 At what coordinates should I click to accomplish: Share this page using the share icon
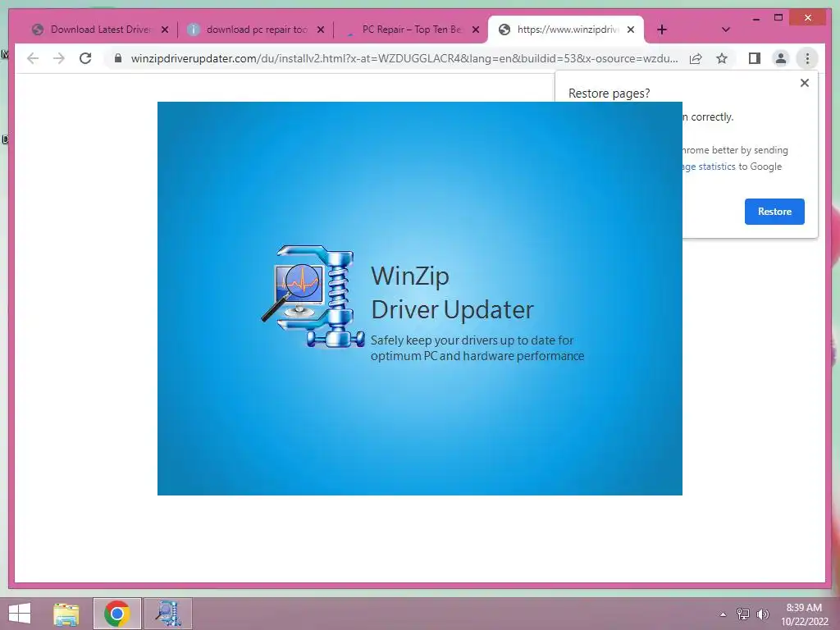pos(696,58)
